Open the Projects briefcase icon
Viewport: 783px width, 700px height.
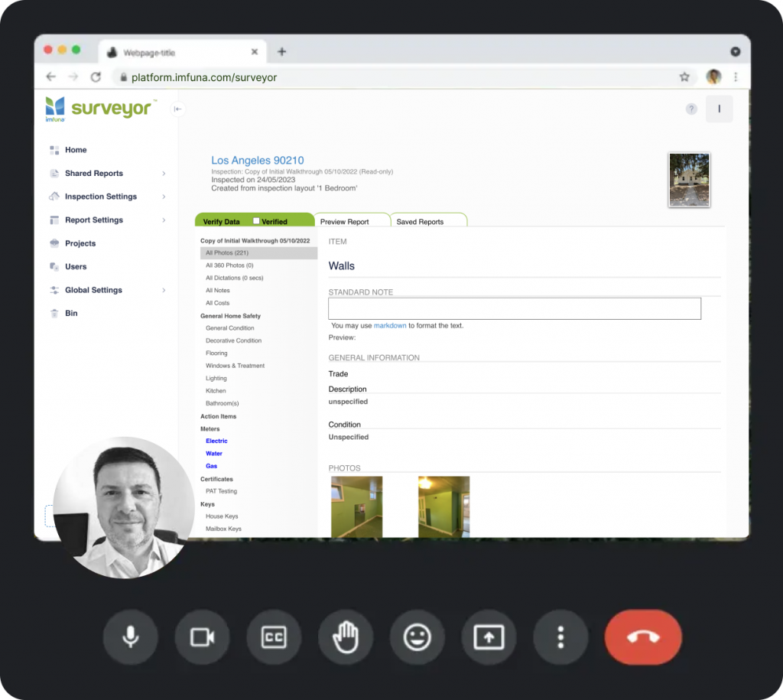click(x=54, y=243)
